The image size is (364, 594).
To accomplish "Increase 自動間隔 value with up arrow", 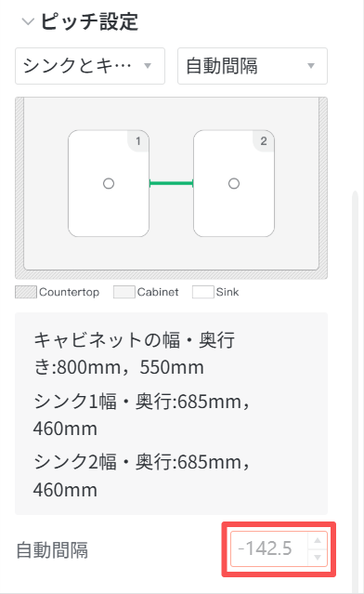I will coord(318,540).
